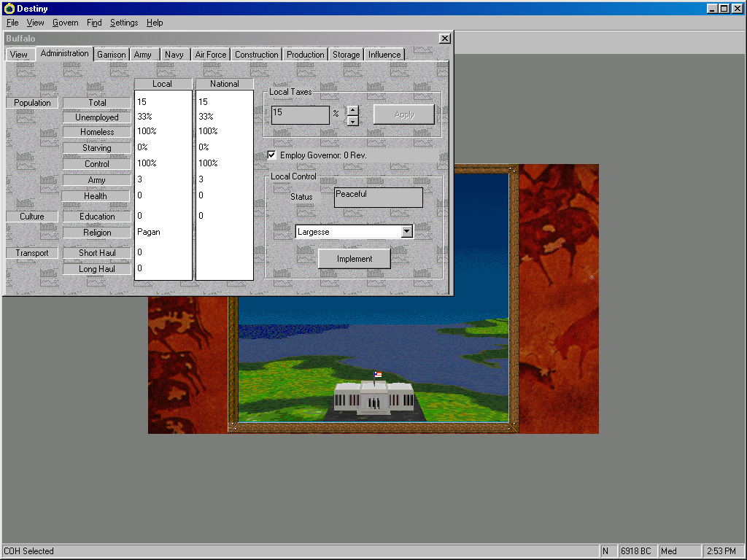Screen dimensions: 747x560
Task: Increase local taxes with the up arrow
Action: click(x=352, y=111)
